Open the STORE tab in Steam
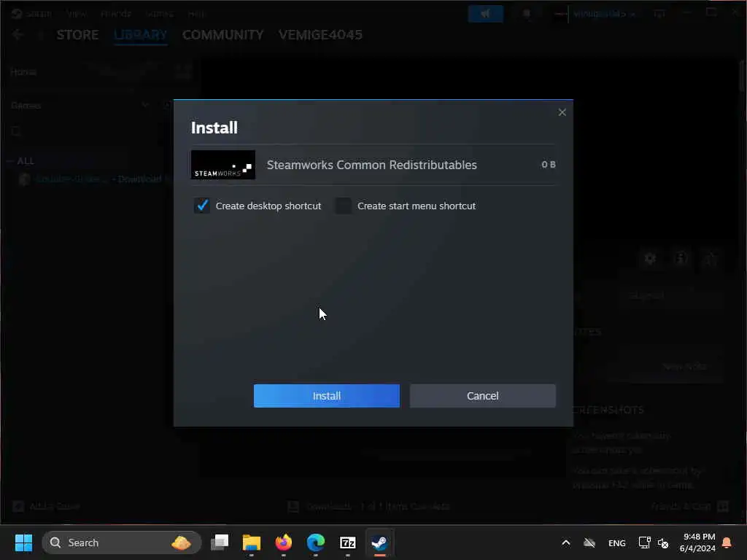The image size is (747, 560). coord(77,35)
